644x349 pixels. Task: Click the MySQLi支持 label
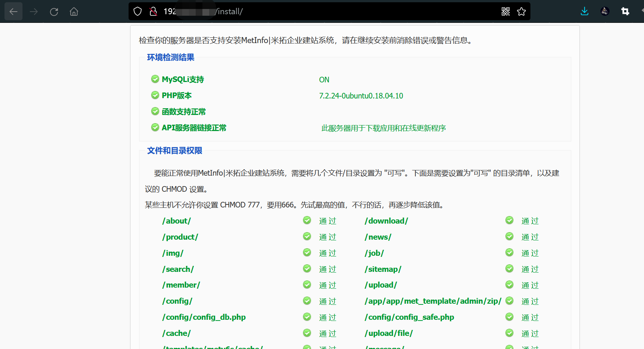[x=183, y=79]
